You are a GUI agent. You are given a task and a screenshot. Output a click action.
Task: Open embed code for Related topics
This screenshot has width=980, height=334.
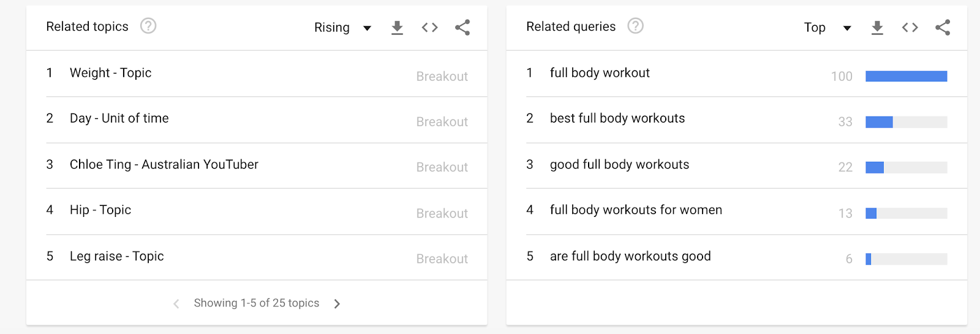click(429, 28)
